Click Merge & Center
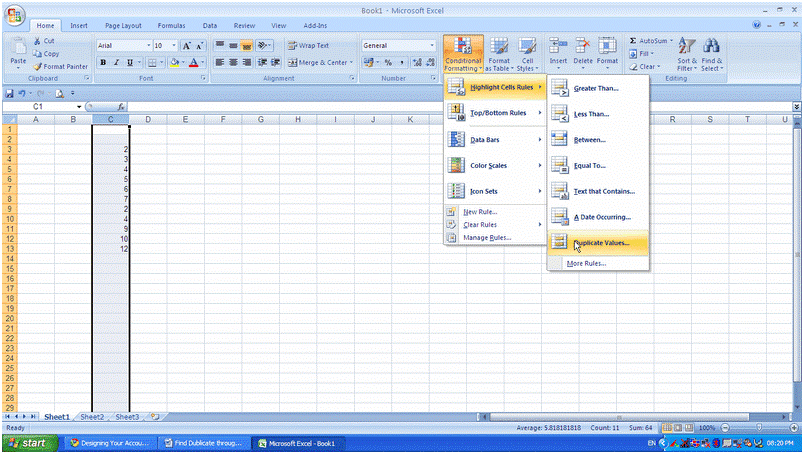Screen dimensions: 804x454 tap(317, 63)
